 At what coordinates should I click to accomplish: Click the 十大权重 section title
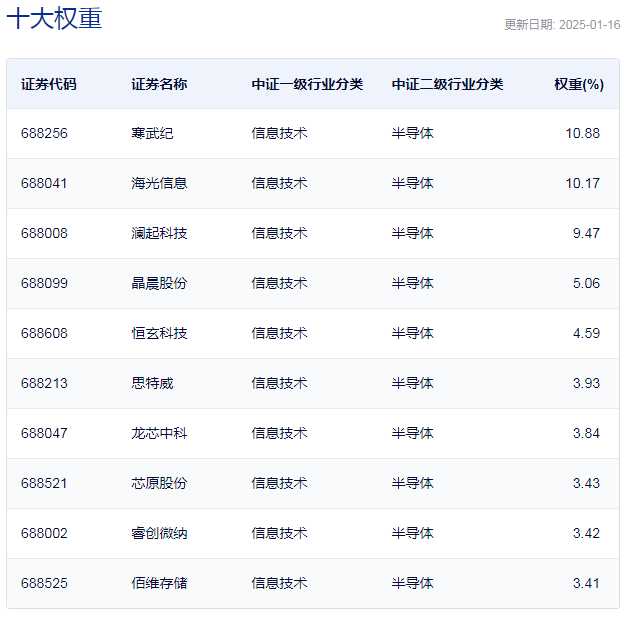tap(55, 19)
